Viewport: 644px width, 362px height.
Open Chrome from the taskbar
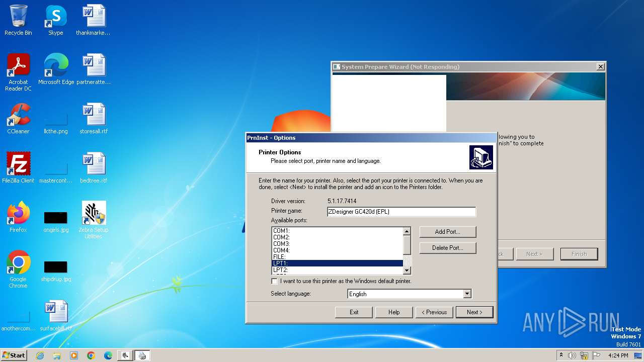pyautogui.click(x=91, y=355)
